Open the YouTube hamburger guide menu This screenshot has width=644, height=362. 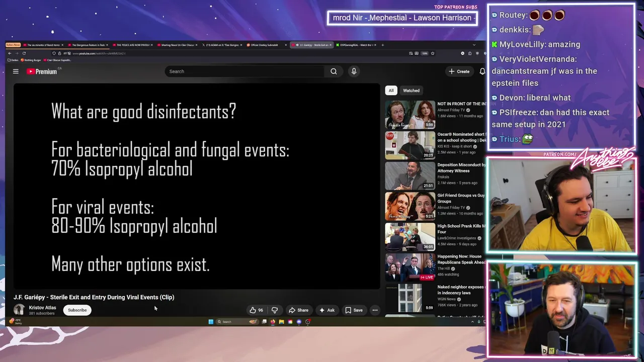click(16, 71)
